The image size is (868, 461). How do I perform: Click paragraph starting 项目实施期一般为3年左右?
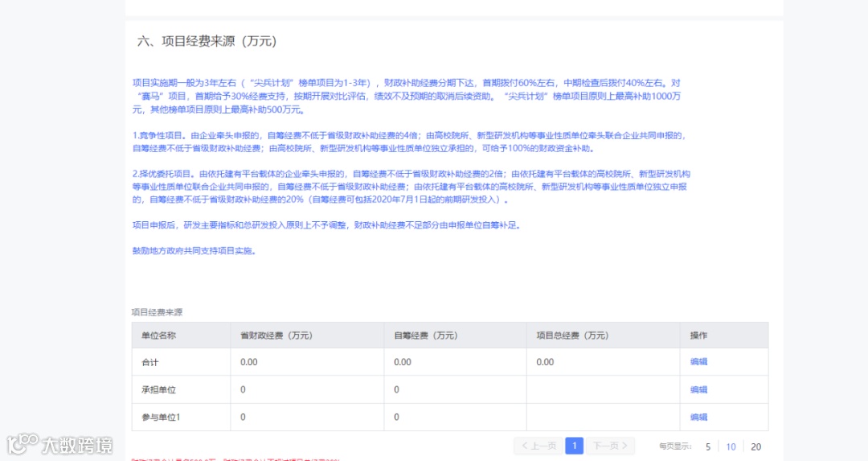point(407,96)
